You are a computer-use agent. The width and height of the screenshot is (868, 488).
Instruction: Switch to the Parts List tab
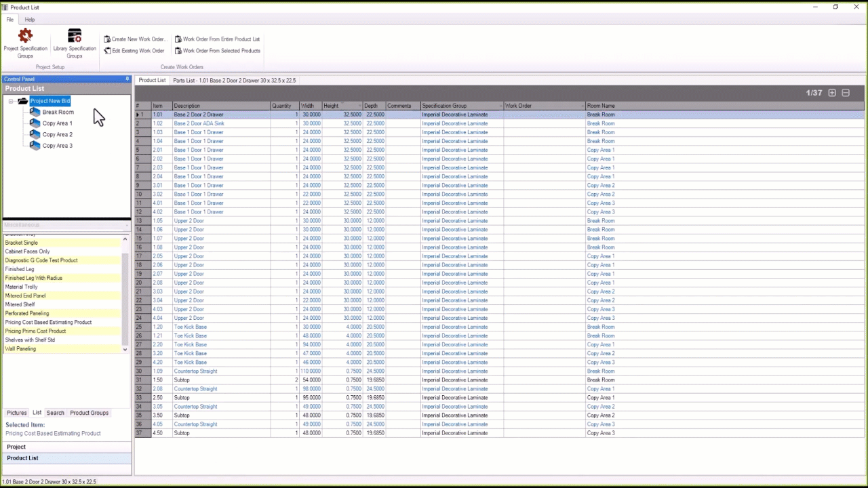point(235,80)
